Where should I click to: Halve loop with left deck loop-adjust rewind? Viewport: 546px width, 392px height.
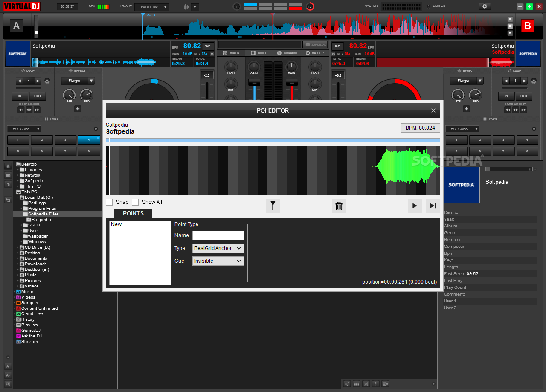[x=21, y=110]
